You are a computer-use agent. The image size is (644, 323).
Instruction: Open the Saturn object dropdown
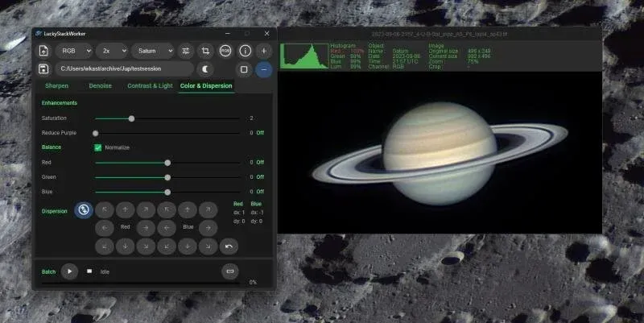(x=153, y=51)
